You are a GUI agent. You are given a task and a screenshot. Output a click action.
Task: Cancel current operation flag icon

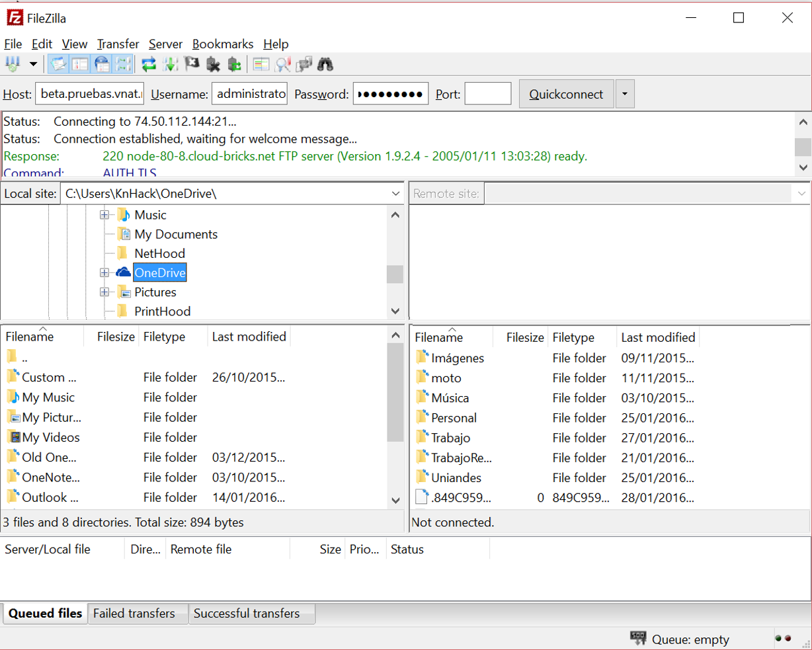(192, 64)
